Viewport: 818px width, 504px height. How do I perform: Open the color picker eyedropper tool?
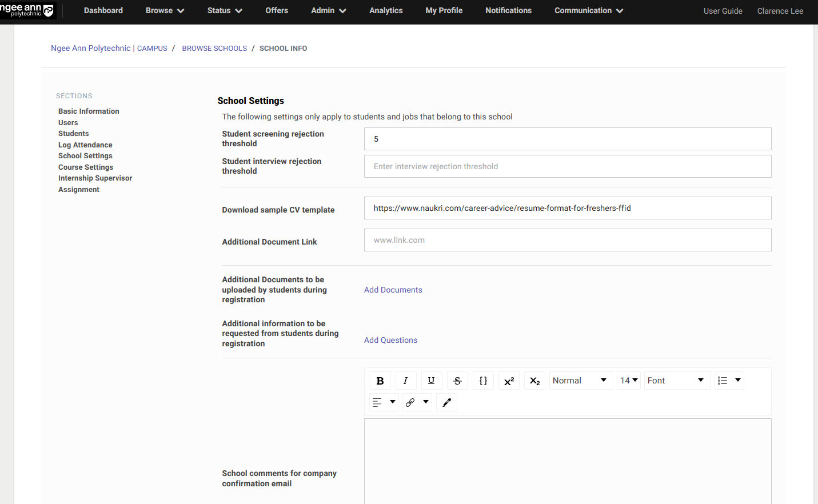[446, 402]
